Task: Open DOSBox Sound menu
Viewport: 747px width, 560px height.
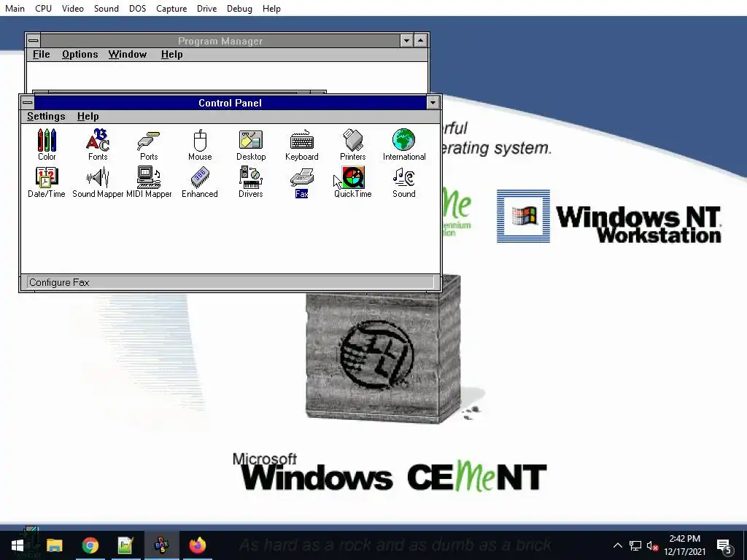Action: click(107, 9)
